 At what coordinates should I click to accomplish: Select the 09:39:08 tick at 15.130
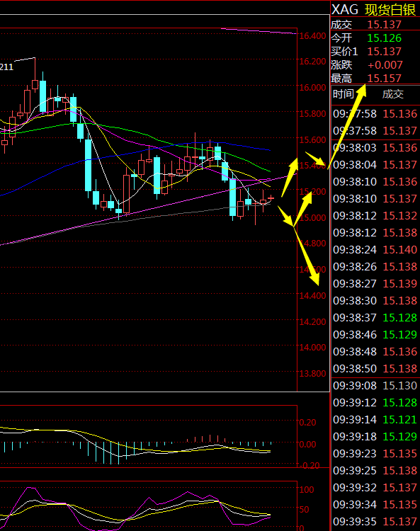(x=375, y=385)
